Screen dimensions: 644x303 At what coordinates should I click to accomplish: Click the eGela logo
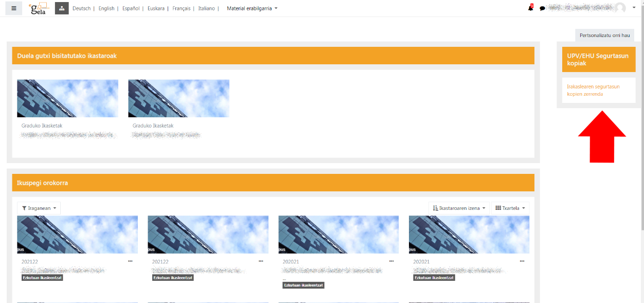[x=38, y=8]
